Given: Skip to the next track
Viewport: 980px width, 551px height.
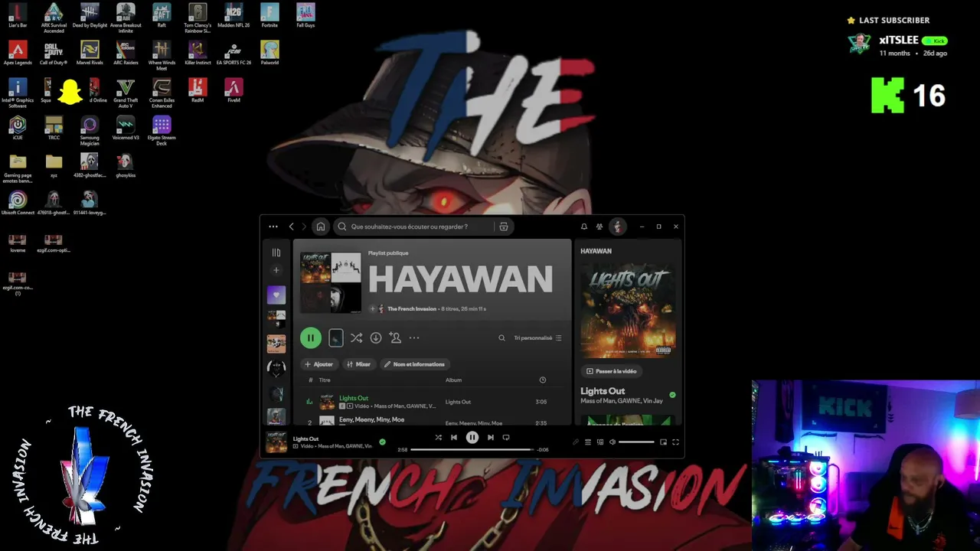Looking at the screenshot, I should (x=491, y=438).
